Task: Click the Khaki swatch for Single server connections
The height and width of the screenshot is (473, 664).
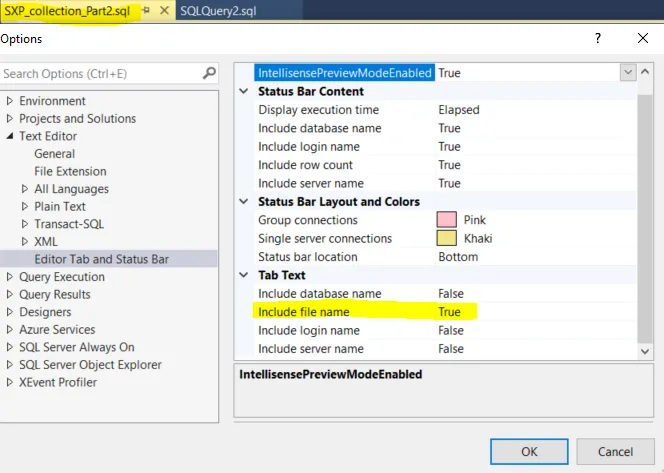Action: pos(446,238)
